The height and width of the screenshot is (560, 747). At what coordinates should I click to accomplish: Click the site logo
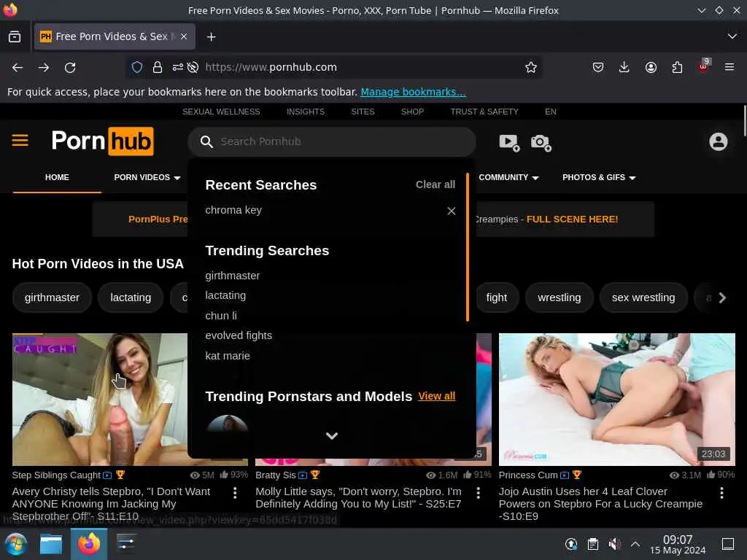pyautogui.click(x=102, y=141)
